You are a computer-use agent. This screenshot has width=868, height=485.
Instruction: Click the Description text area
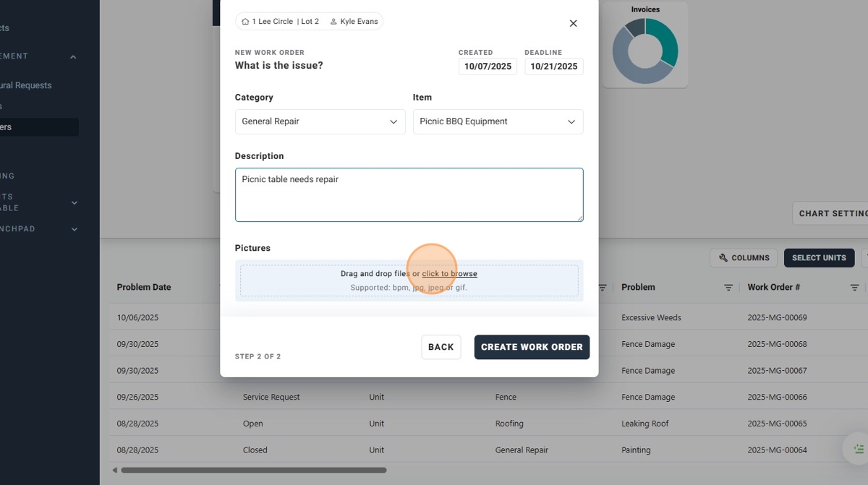click(x=409, y=194)
